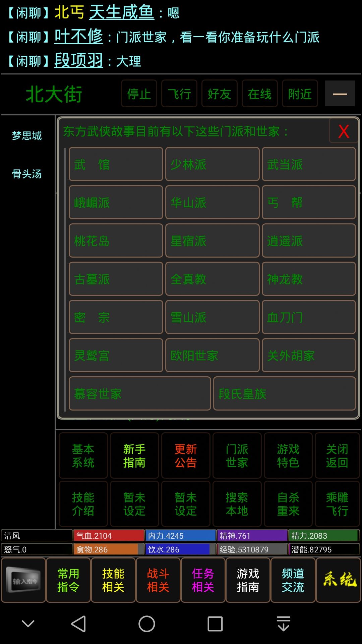The height and width of the screenshot is (644, 362).
Task: Open 任务相关 quests tab
Action: (x=203, y=580)
